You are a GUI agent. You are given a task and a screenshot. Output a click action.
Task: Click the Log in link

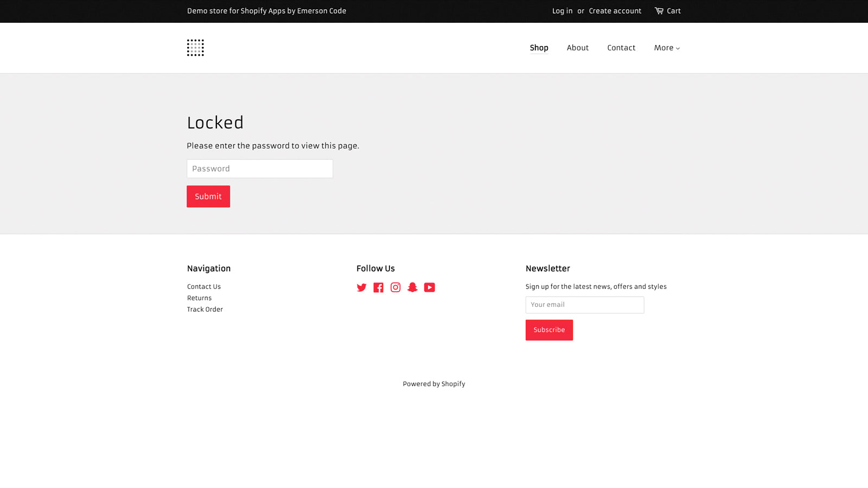pos(562,11)
